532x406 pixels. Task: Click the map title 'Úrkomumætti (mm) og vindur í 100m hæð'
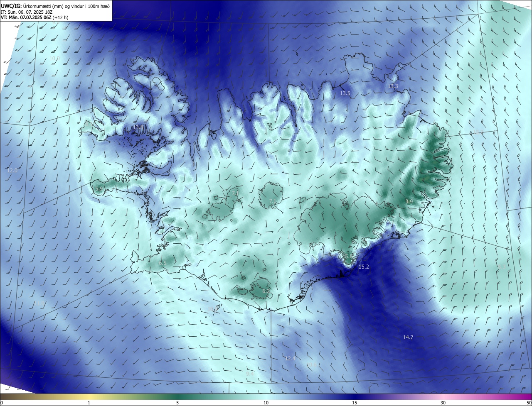(x=66, y=5)
